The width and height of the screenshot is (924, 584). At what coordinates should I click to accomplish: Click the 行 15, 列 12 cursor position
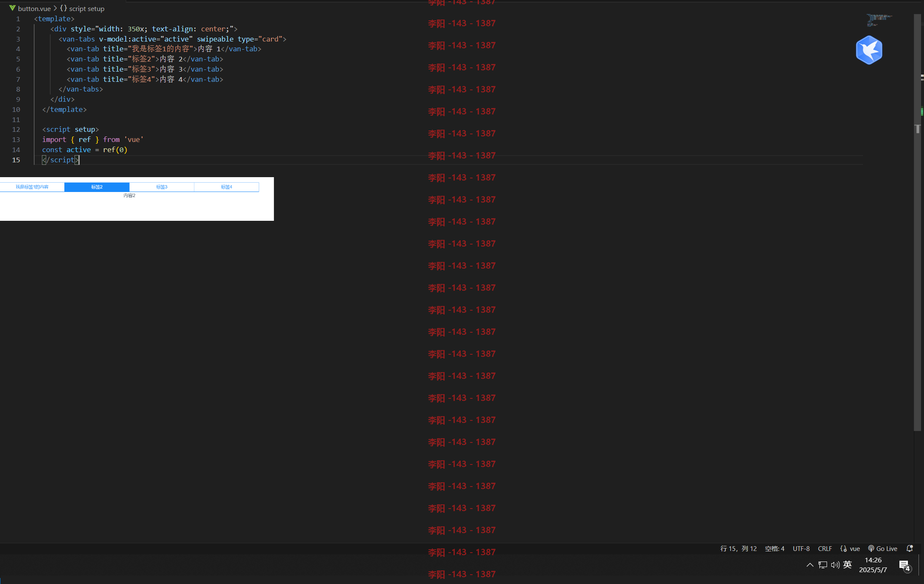pos(739,548)
